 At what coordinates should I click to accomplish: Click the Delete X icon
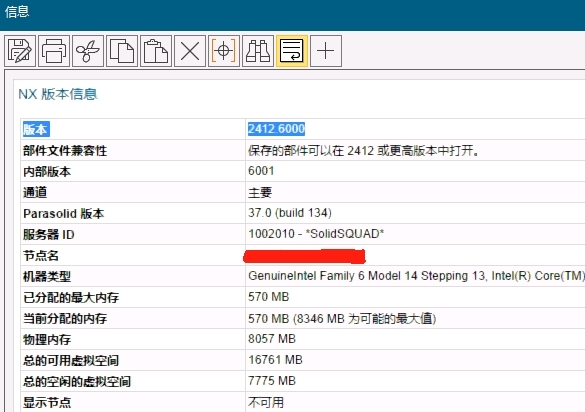[190, 51]
